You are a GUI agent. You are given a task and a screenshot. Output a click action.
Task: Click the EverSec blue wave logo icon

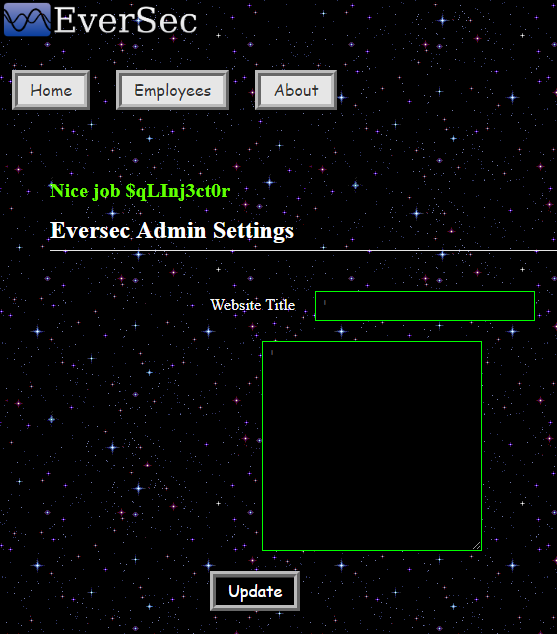tap(27, 20)
